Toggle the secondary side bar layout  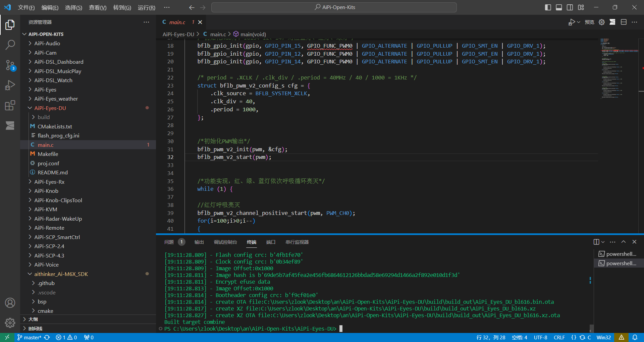(570, 7)
